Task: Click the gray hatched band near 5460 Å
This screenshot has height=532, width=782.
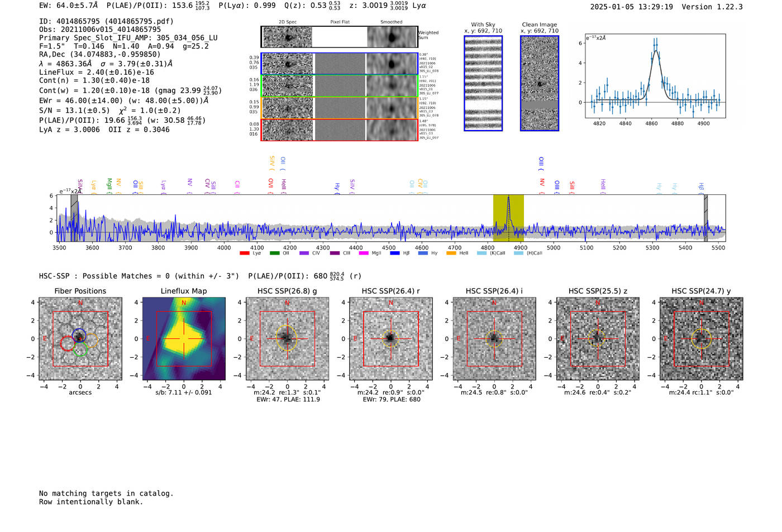Action: click(705, 218)
